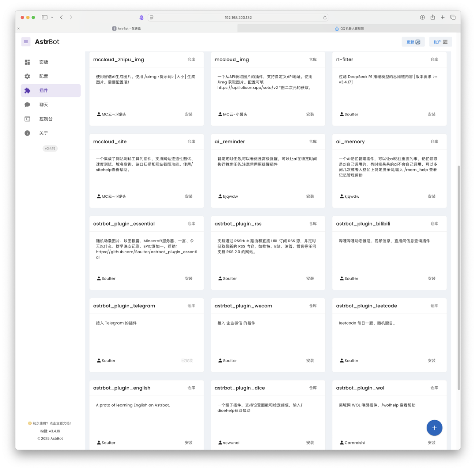The width and height of the screenshot is (476, 470).
Task: Switch to the QQ机器人管理端 browser tab
Action: 349,29
